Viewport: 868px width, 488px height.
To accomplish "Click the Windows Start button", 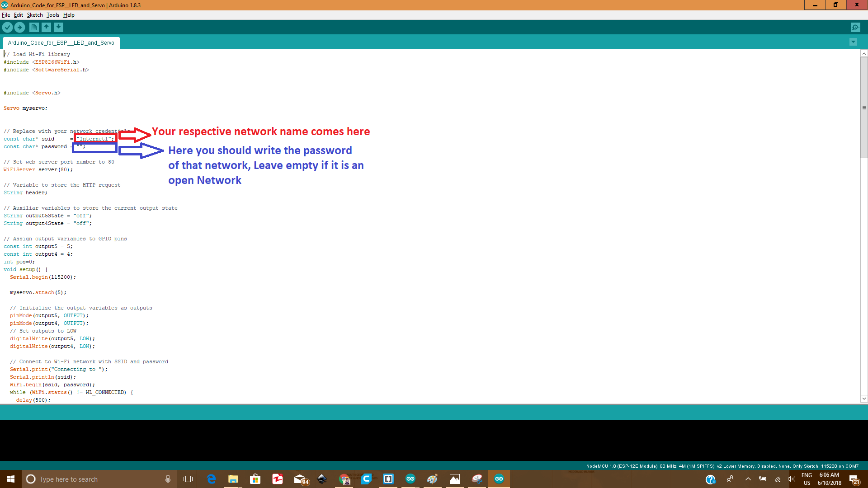I will pos(11,479).
